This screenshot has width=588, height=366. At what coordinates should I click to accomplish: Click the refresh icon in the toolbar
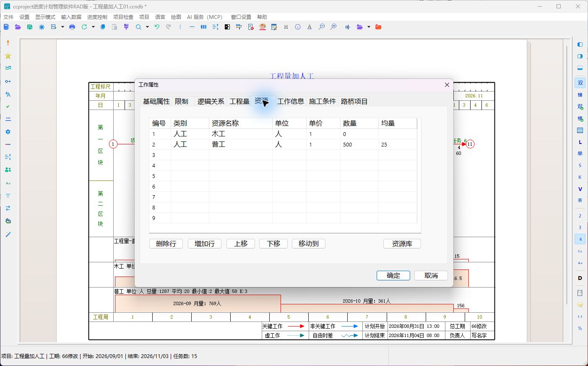click(84, 27)
